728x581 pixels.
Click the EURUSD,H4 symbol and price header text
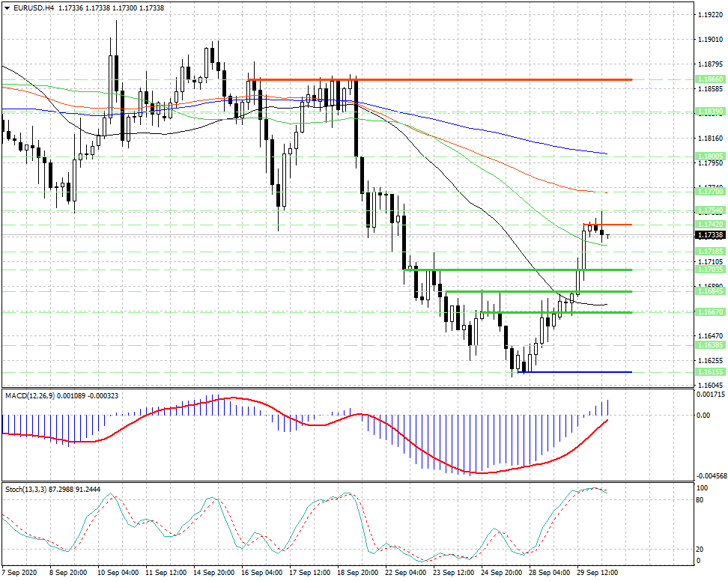click(x=88, y=8)
